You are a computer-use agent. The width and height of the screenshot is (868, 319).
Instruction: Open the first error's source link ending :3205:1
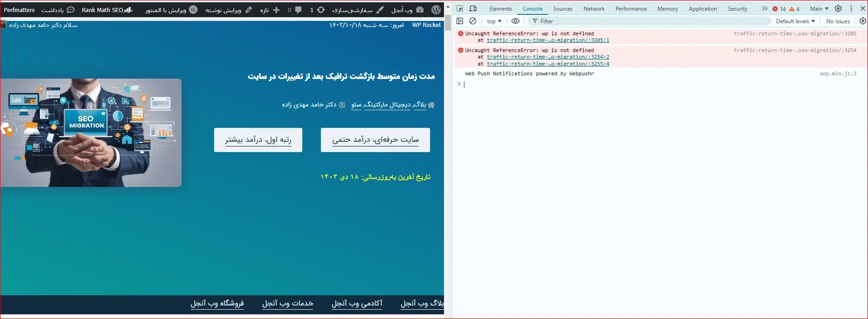coord(548,40)
